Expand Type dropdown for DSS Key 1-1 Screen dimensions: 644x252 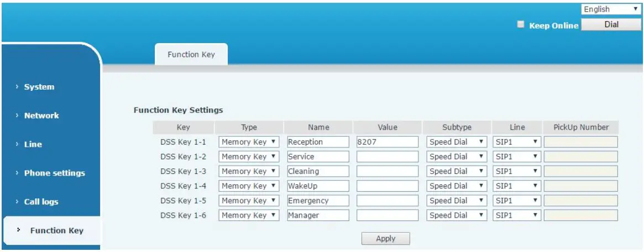tap(249, 142)
